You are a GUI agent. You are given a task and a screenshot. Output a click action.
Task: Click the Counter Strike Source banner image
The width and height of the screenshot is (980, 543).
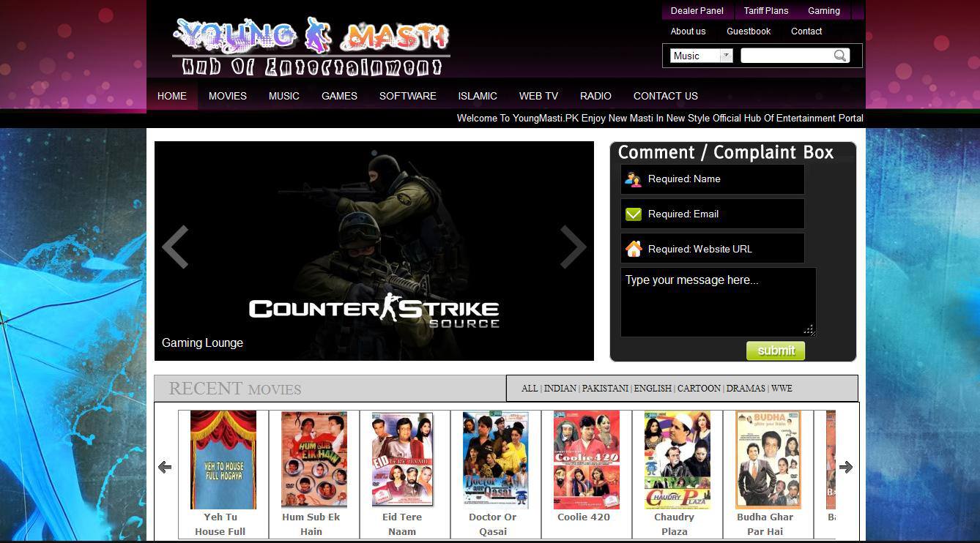click(374, 251)
